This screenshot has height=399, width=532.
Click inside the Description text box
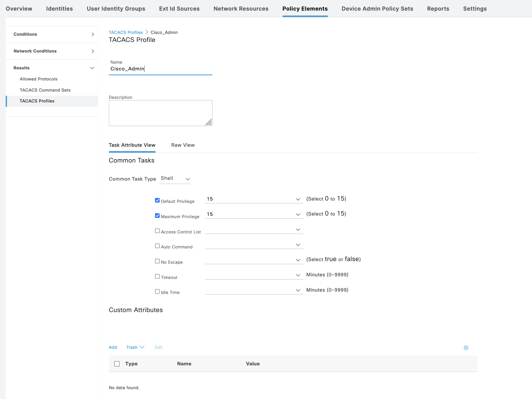[x=160, y=113]
